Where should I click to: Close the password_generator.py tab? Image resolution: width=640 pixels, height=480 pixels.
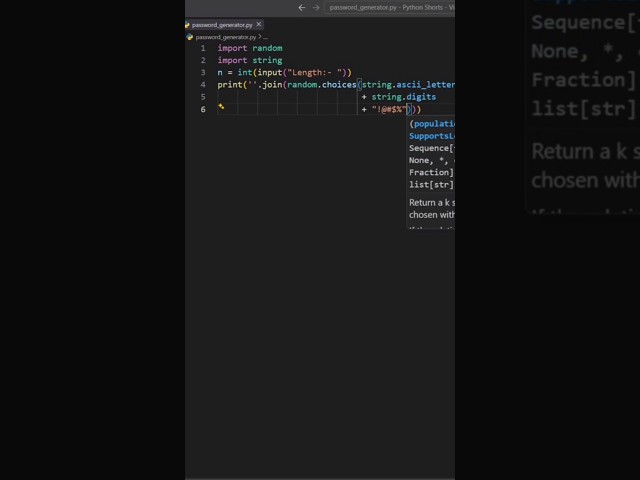[259, 24]
